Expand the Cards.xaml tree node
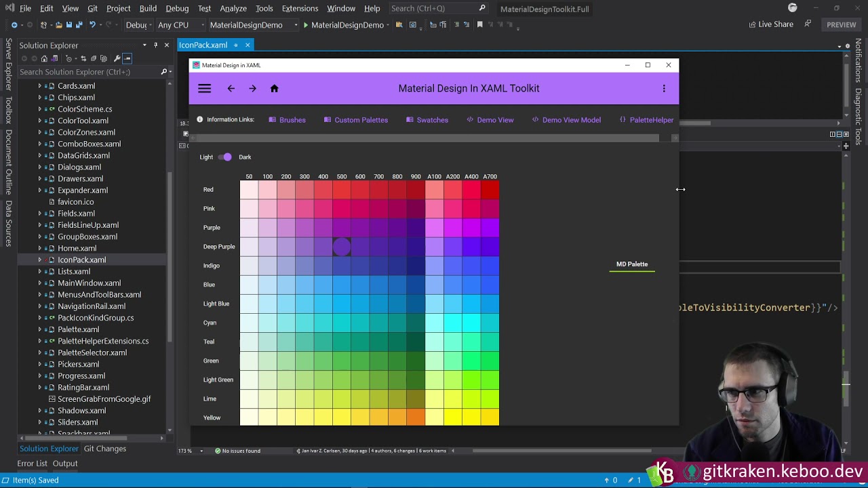This screenshot has height=488, width=868. pos(40,86)
